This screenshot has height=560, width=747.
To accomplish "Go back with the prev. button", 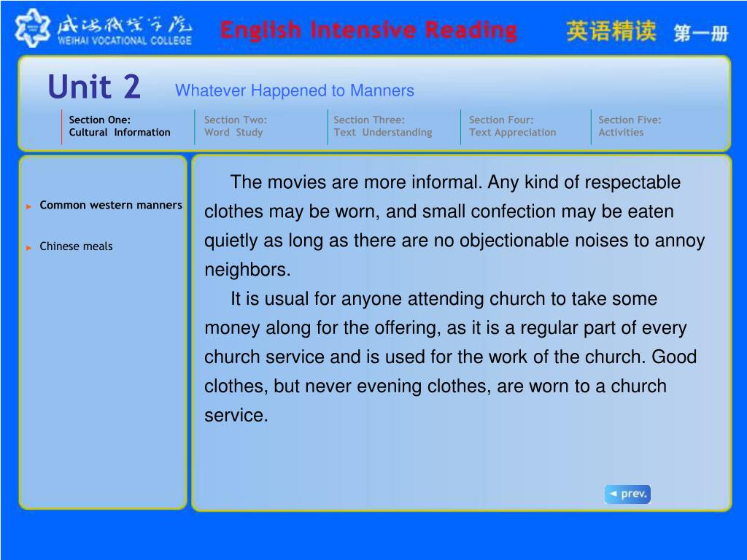I will point(627,494).
